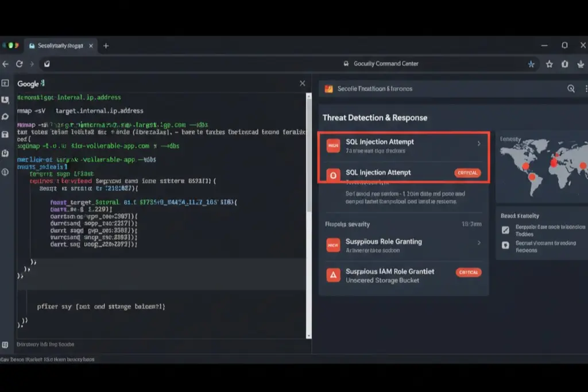Click the critical icon beside SQL Injection Attempt

click(x=334, y=176)
